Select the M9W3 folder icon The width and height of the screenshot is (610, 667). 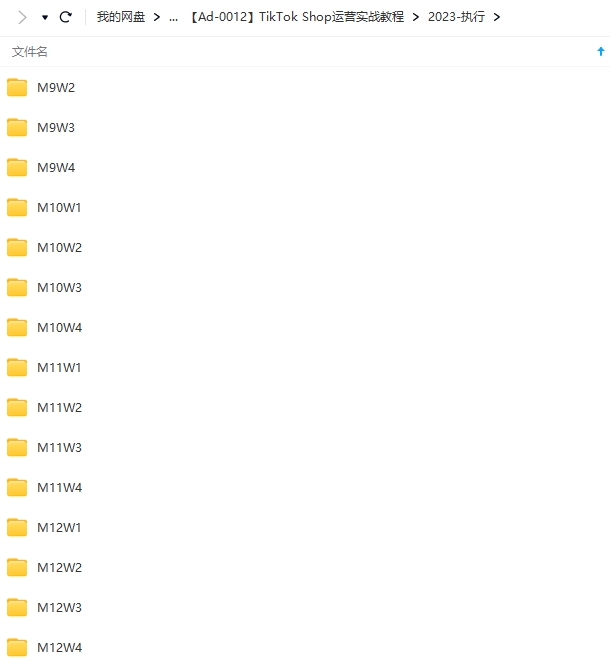(x=17, y=127)
